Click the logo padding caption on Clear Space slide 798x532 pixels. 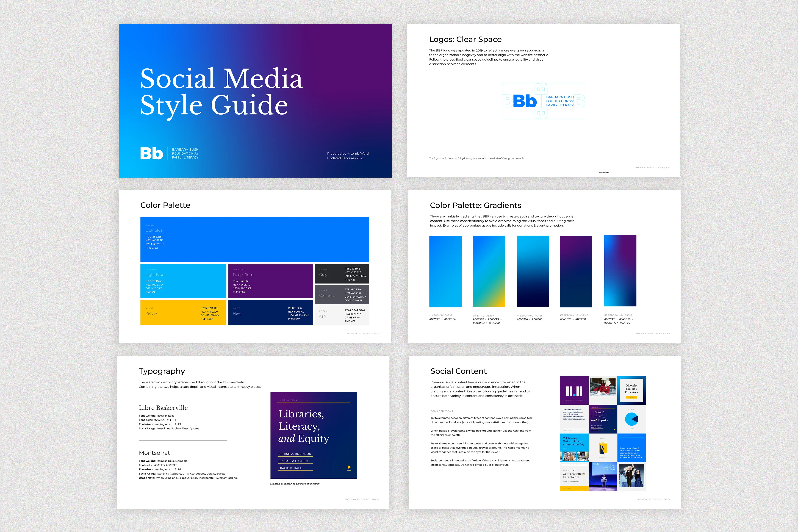click(x=476, y=158)
